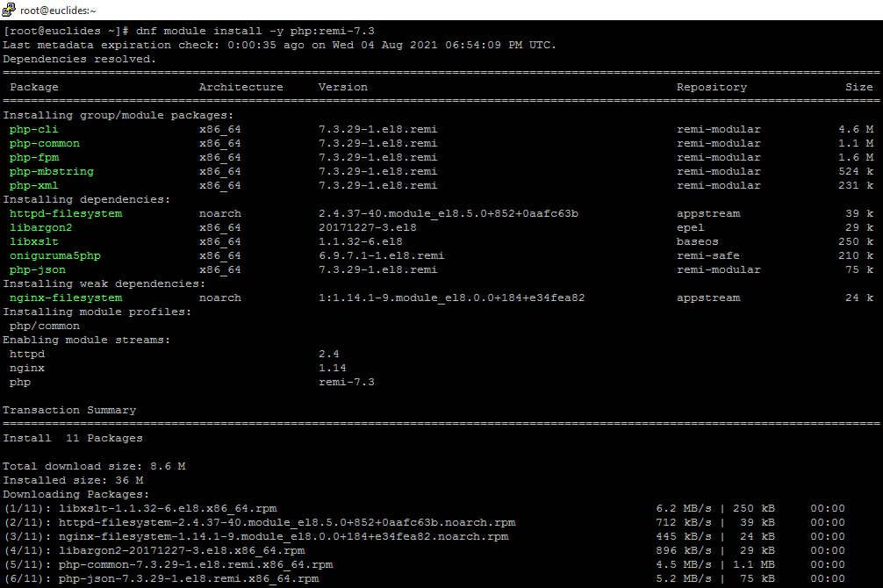This screenshot has height=588, width=883.
Task: Click the libxslt rpm download line
Action: [140, 508]
